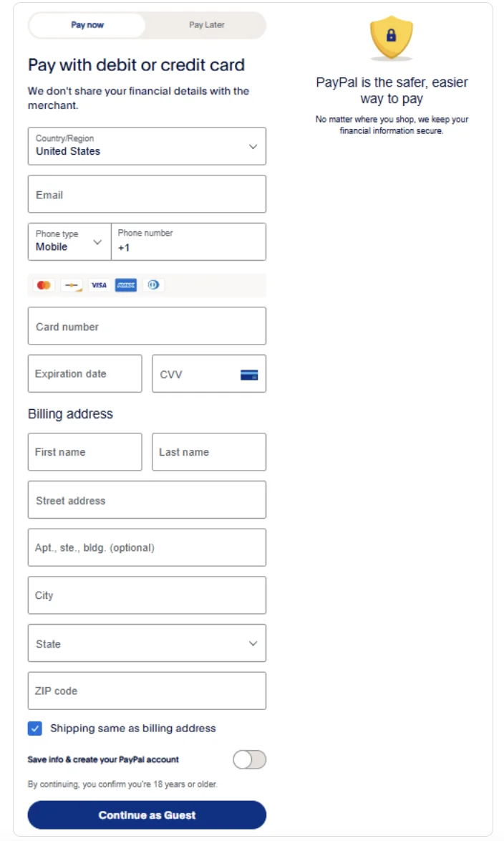Click the Street address field
The height and width of the screenshot is (841, 504).
(x=147, y=500)
